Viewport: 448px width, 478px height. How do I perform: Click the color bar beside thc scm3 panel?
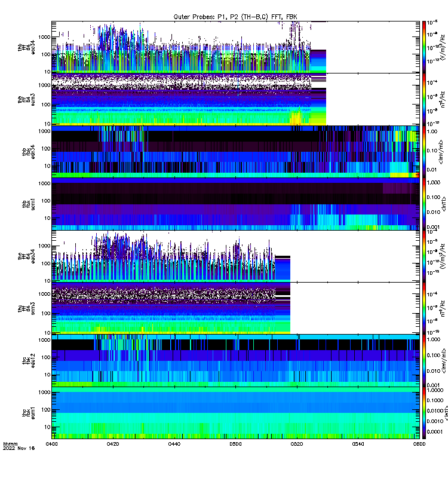click(x=424, y=308)
